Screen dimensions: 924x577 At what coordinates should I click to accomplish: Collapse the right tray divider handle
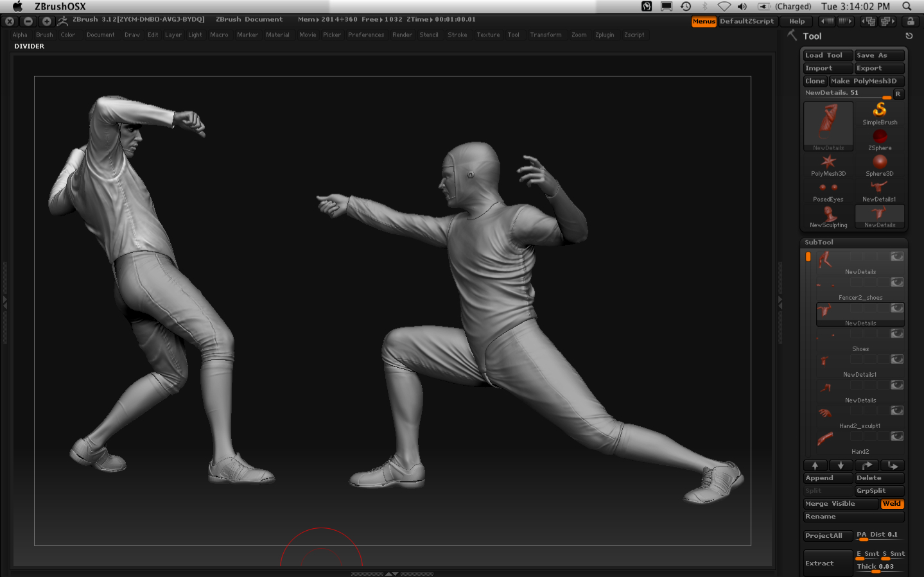click(x=780, y=302)
